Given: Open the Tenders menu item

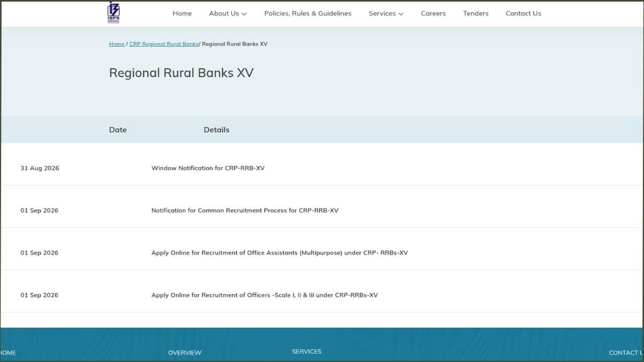Looking at the screenshot, I should pyautogui.click(x=476, y=13).
